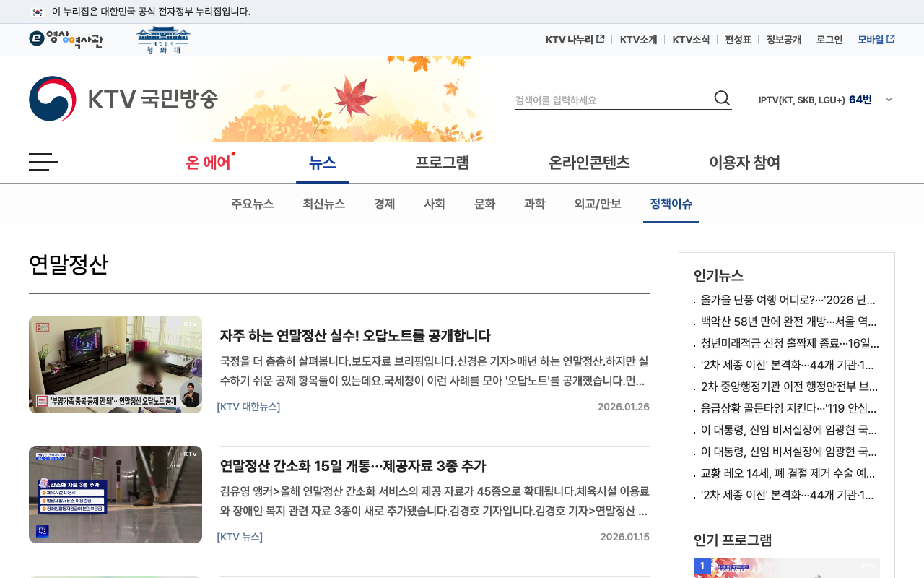
Task: Switch to the 사회 tab
Action: tap(435, 204)
